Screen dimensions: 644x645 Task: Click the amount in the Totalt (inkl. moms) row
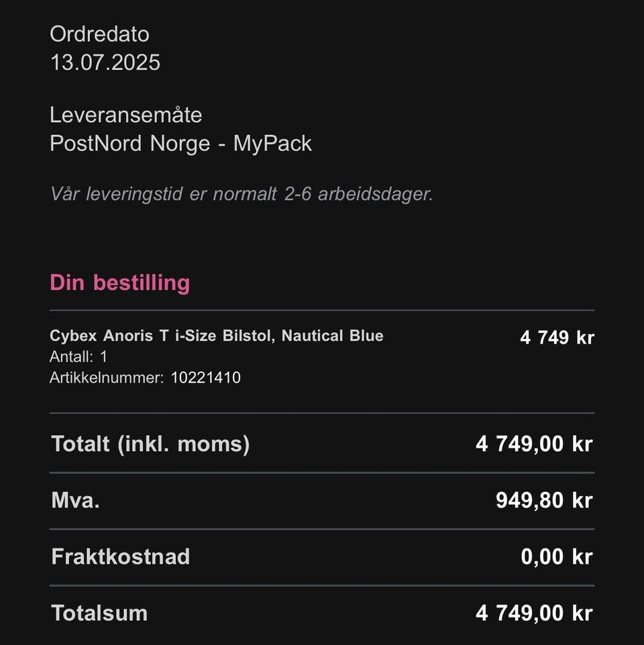(534, 444)
